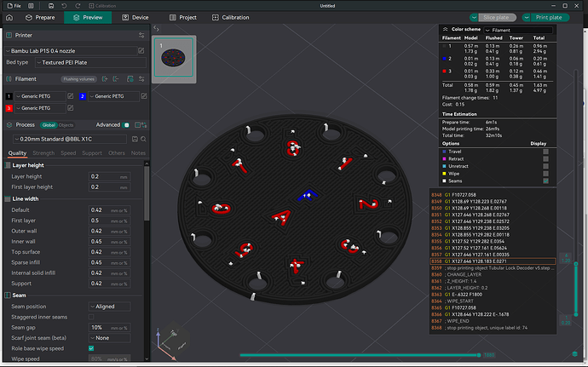This screenshot has width=588, height=367.
Task: Toggle the Advanced mode switch
Action: coord(126,125)
